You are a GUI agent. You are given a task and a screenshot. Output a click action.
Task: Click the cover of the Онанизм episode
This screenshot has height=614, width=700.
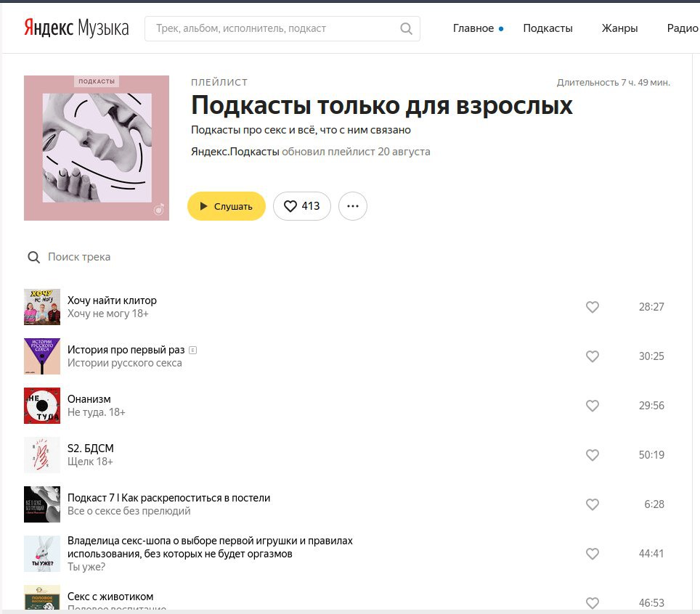[42, 406]
